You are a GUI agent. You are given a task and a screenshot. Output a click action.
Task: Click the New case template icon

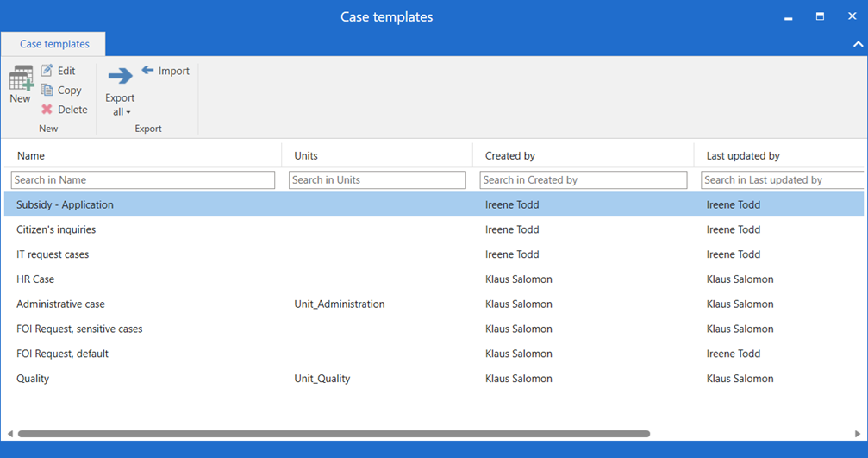point(21,78)
